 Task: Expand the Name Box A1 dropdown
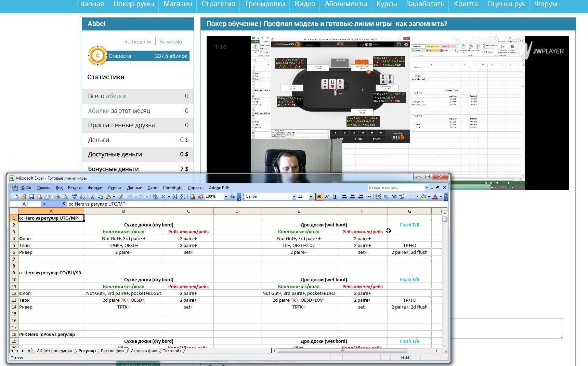point(44,204)
